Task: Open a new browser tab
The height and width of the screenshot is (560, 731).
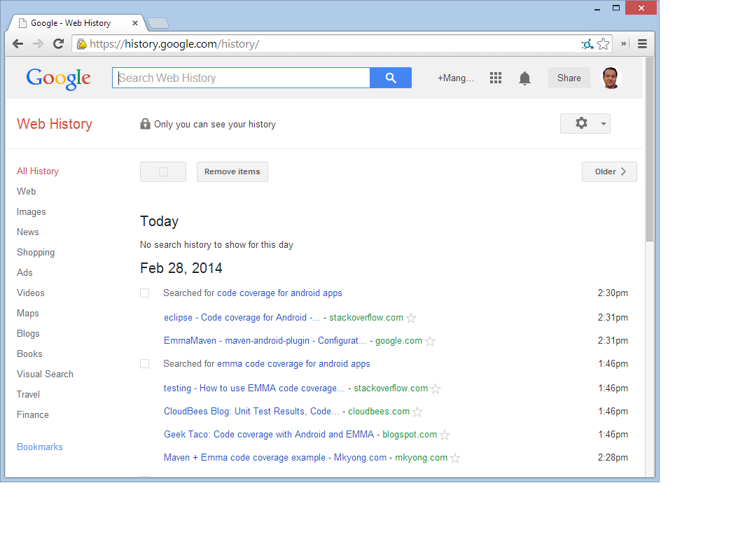Action: point(158,23)
